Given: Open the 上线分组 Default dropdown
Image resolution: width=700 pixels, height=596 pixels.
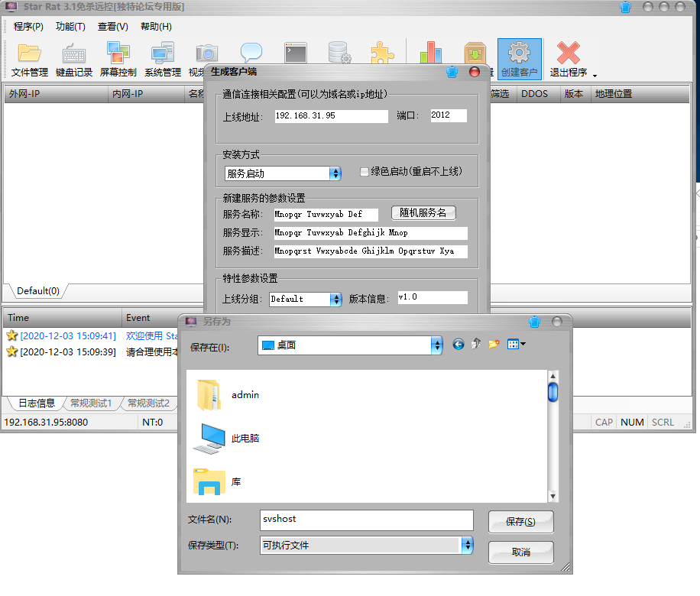Looking at the screenshot, I should (306, 299).
